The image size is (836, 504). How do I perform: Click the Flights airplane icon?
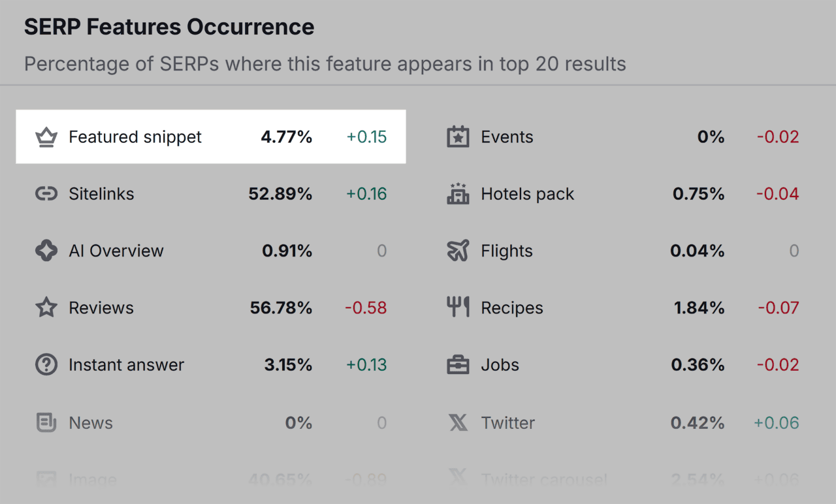[x=458, y=250]
